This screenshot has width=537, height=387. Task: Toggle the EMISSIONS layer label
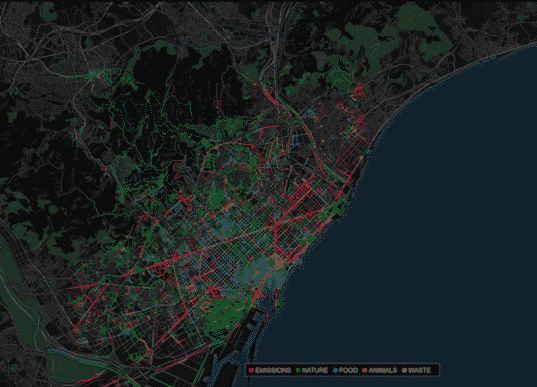point(273,370)
